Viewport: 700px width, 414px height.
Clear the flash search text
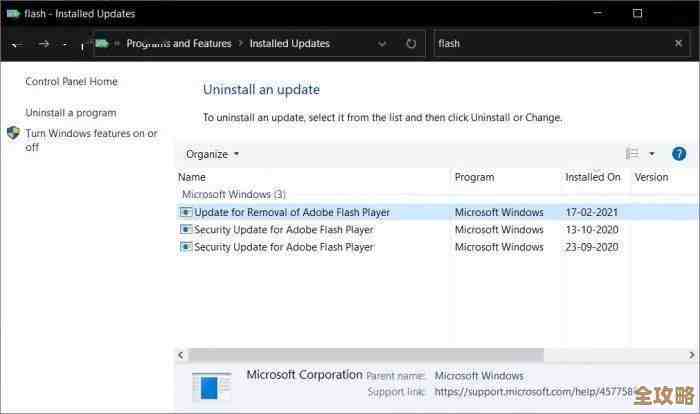coord(678,43)
